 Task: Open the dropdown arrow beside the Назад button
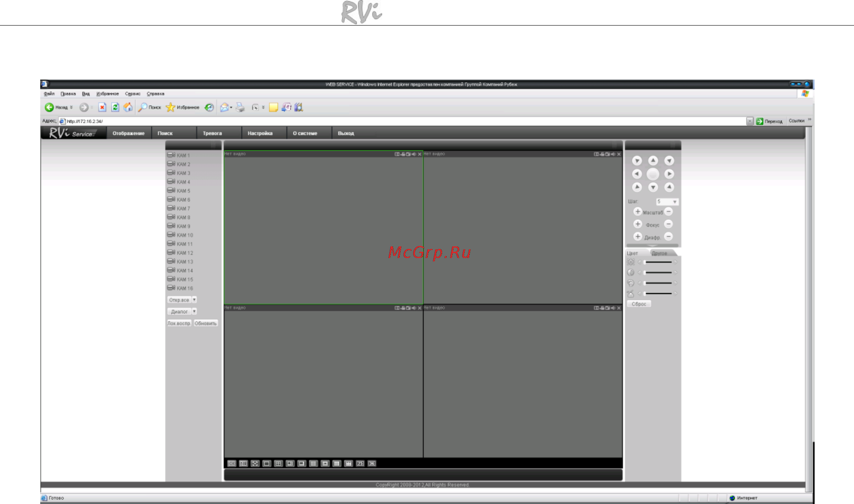72,107
